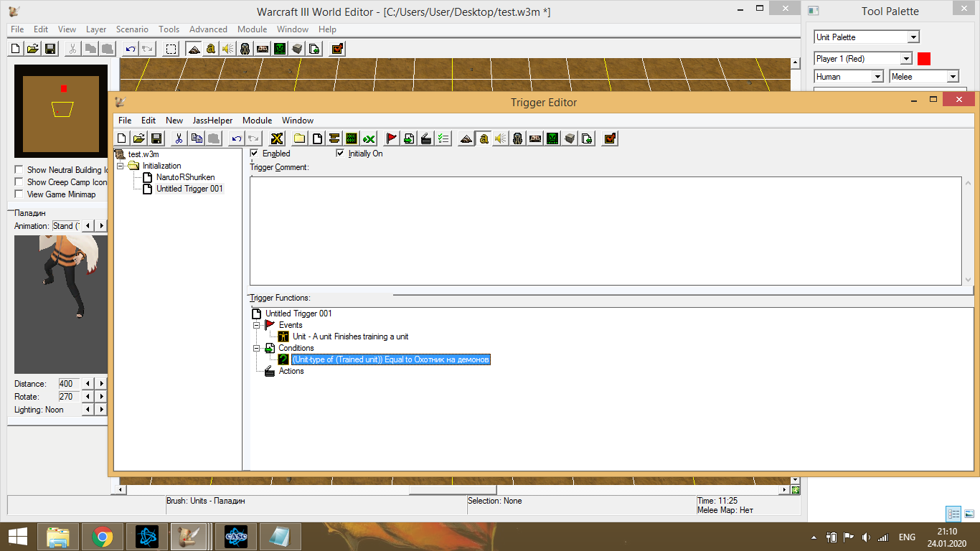Viewport: 980px width, 551px height.
Task: Open Module menu in Trigger Editor
Action: [x=257, y=121]
